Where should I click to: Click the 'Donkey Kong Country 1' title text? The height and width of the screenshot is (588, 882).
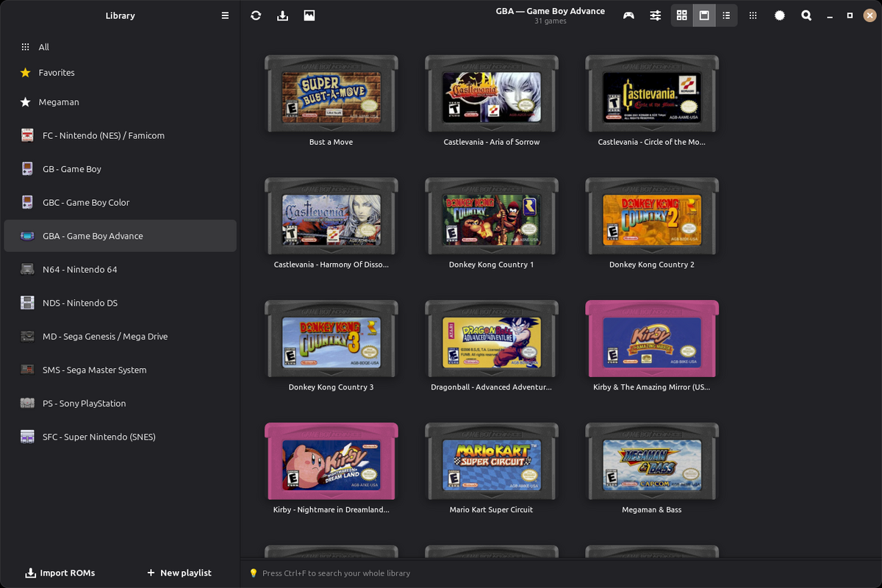(x=492, y=265)
